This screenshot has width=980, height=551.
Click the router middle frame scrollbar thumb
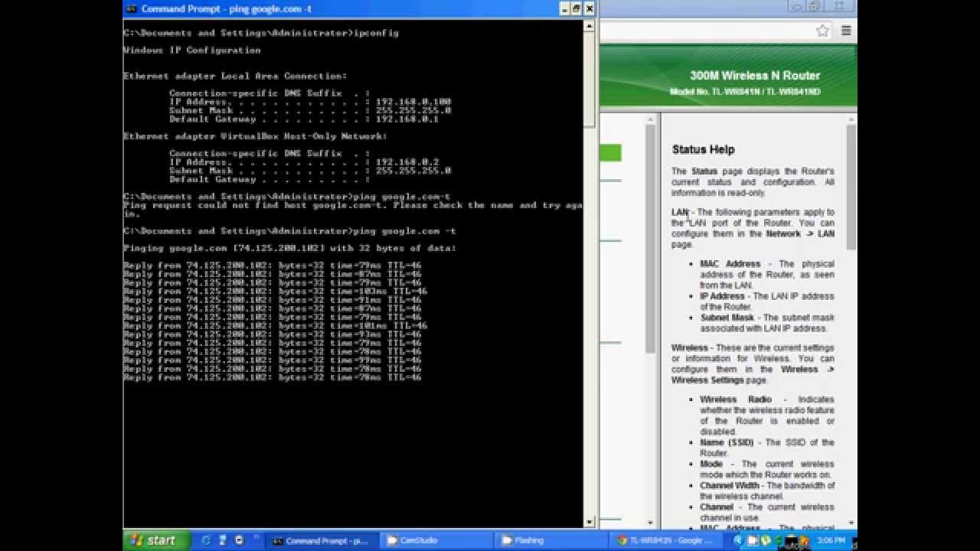pyautogui.click(x=650, y=238)
